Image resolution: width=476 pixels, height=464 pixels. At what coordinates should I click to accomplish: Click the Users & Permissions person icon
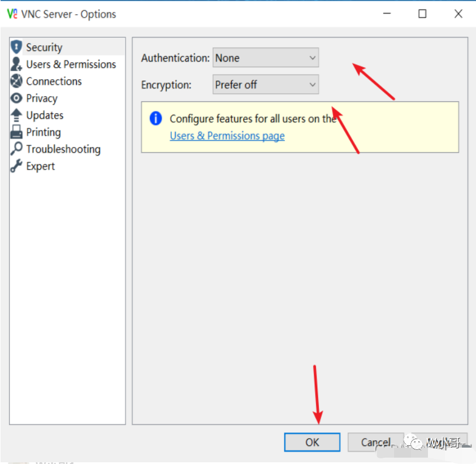(16, 64)
